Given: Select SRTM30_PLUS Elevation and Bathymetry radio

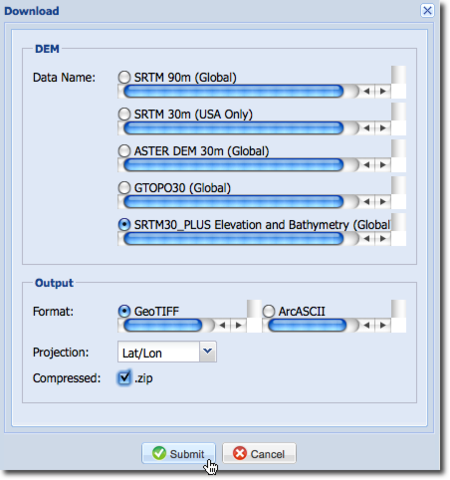Looking at the screenshot, I should tap(124, 224).
